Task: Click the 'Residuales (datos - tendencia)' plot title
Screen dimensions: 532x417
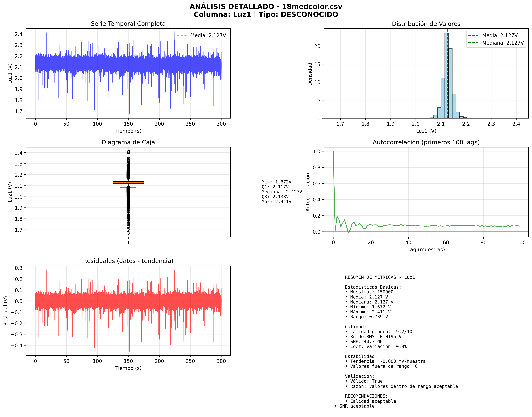Action: coord(128,261)
